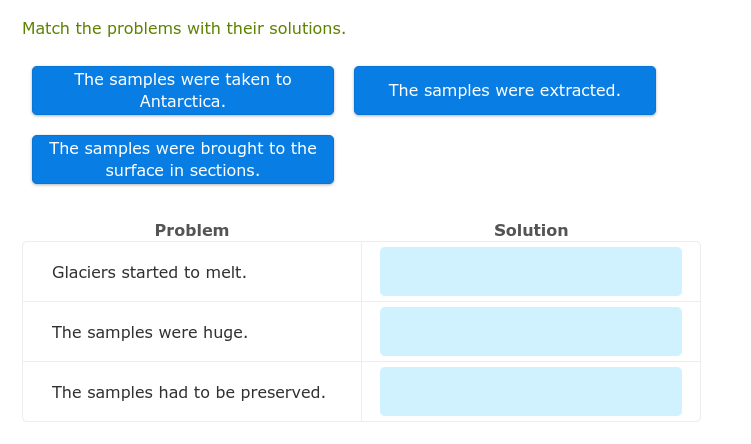This screenshot has width=751, height=444.
Task: Pick the "brought to the surface in sections" tile
Action: coord(183,159)
